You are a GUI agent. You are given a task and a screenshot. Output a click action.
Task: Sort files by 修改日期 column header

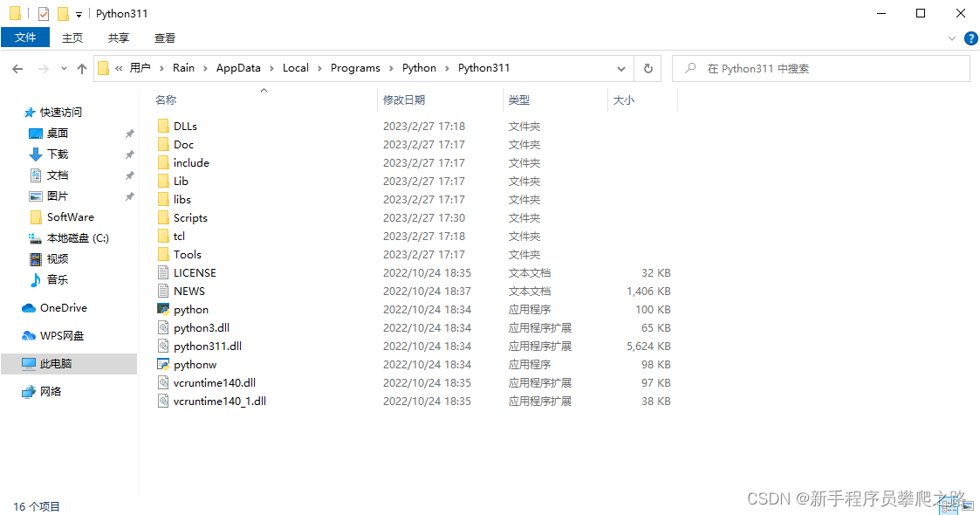coord(404,100)
